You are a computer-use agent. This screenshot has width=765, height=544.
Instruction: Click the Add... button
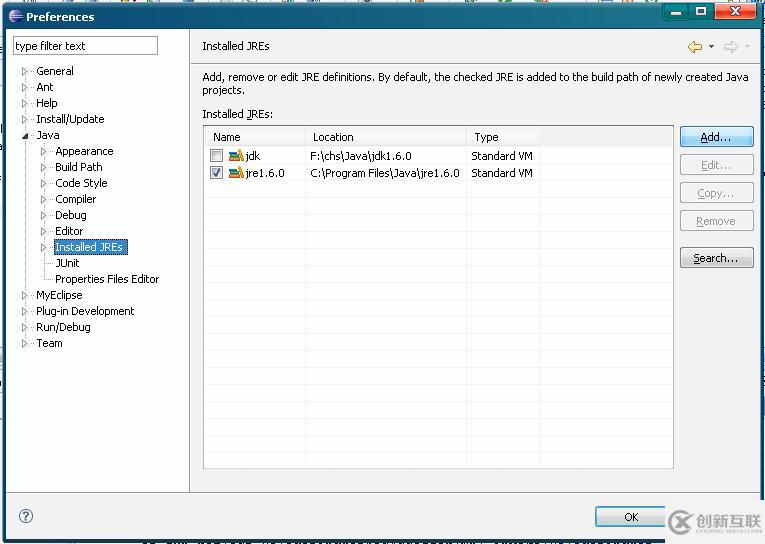pos(716,137)
